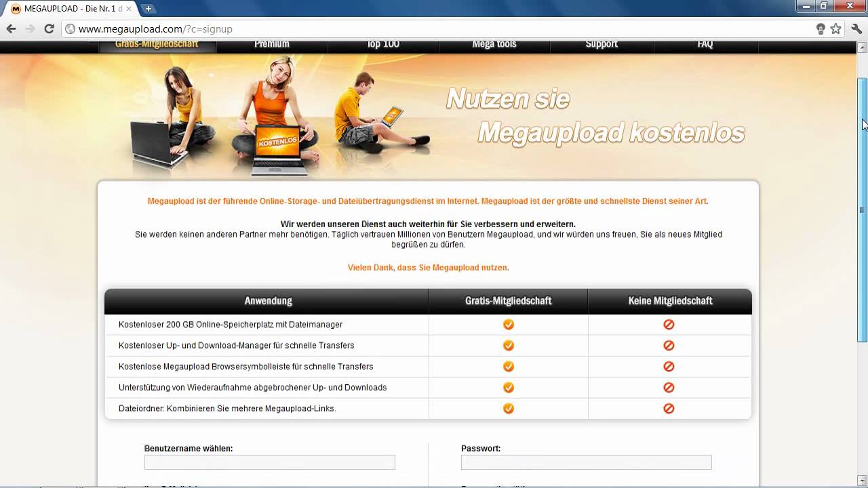Screen dimensions: 868x488
Task: Click the Anwendung column header
Action: click(x=268, y=301)
